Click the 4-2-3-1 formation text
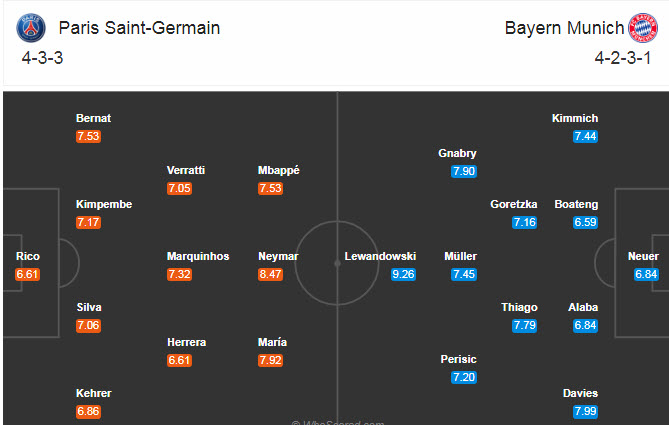This screenshot has height=425, width=669. pos(620,58)
